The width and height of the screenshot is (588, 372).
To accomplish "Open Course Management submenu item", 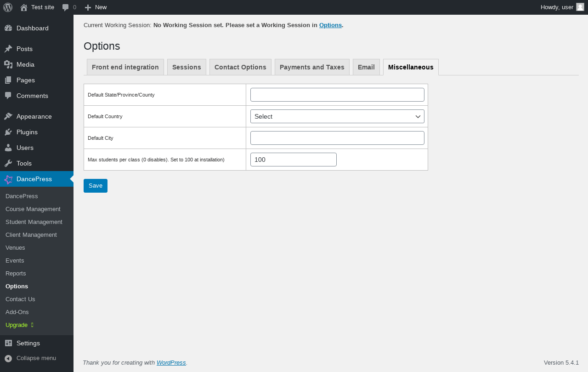I will tap(33, 209).
